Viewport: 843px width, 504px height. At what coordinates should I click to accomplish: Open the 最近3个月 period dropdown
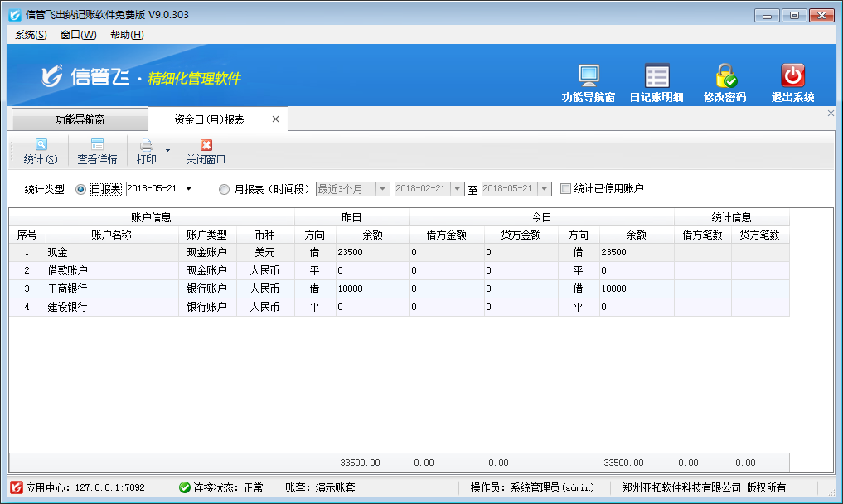pos(382,189)
